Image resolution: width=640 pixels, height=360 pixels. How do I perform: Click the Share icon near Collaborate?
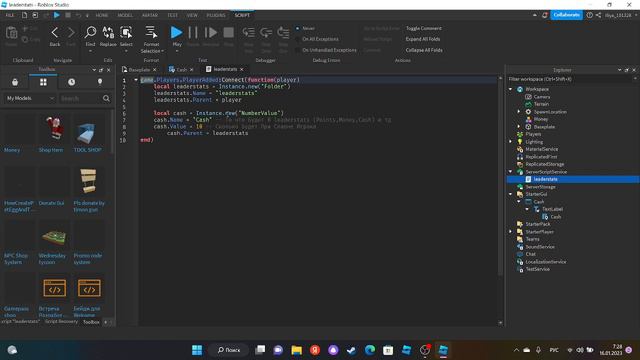coord(598,15)
